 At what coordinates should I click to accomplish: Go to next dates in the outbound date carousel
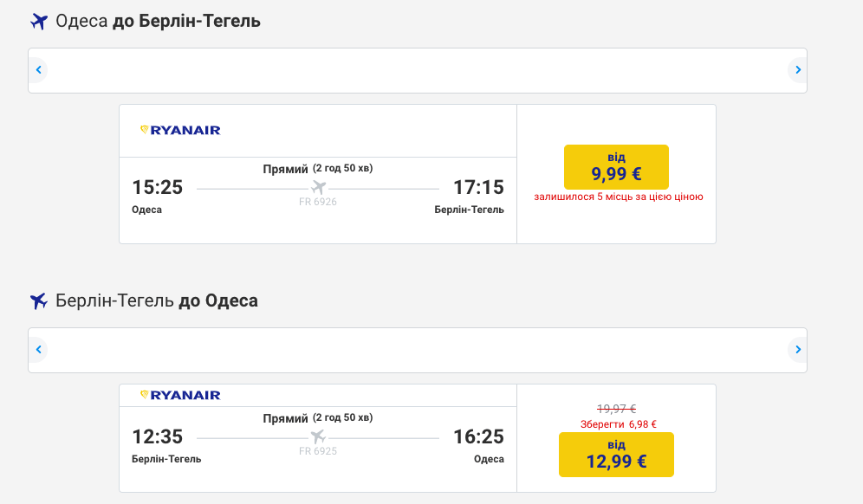coord(797,70)
